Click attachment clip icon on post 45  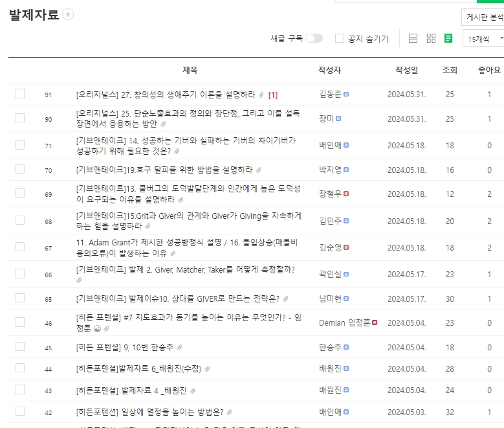coord(179,348)
